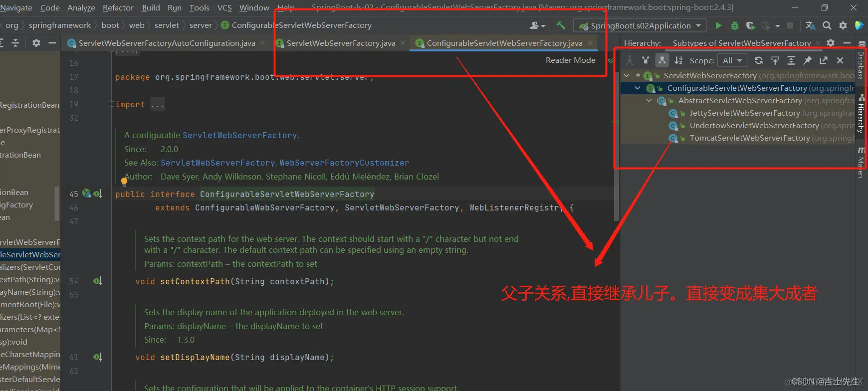The height and width of the screenshot is (391, 868).
Task: Collapse the ConfigurableServletWebServerFactory tree node
Action: [638, 88]
